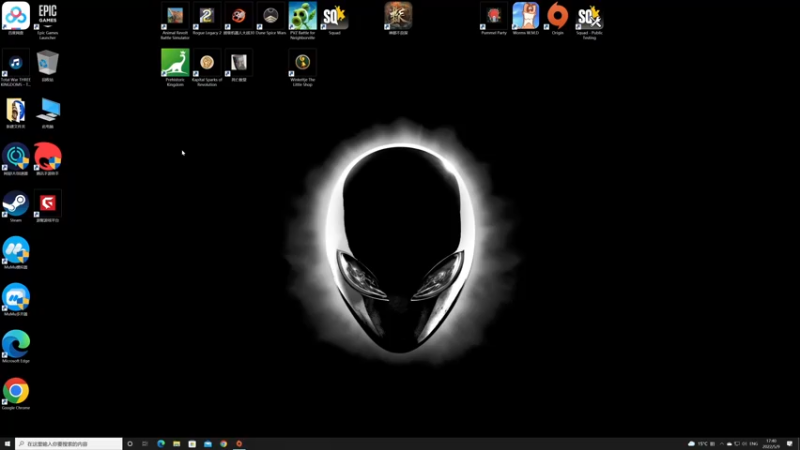Launch Kapital Sparks of Revolution

(207, 67)
